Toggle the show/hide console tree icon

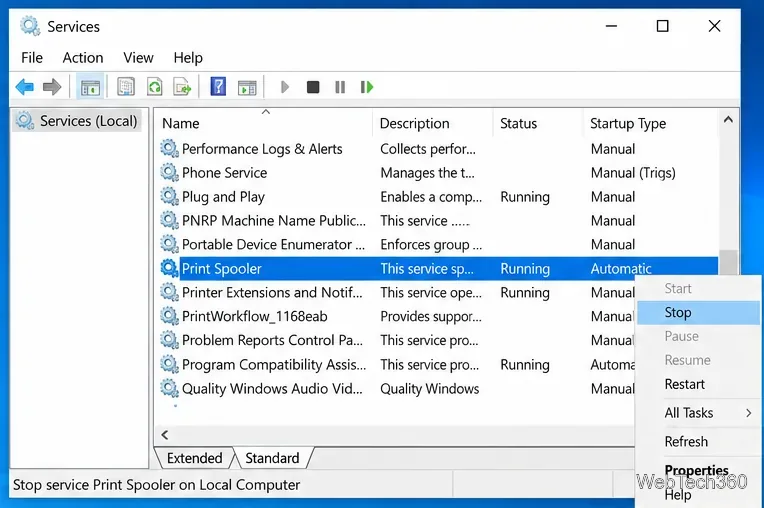90,88
